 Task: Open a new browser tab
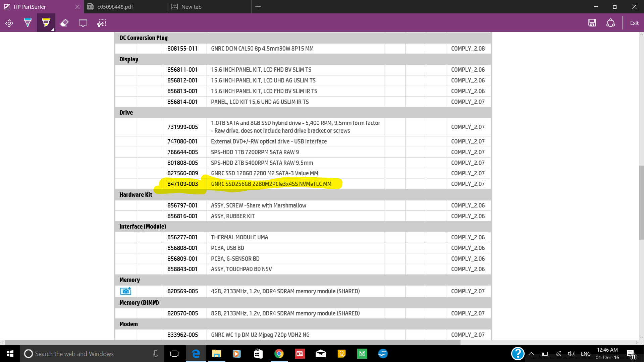(258, 7)
